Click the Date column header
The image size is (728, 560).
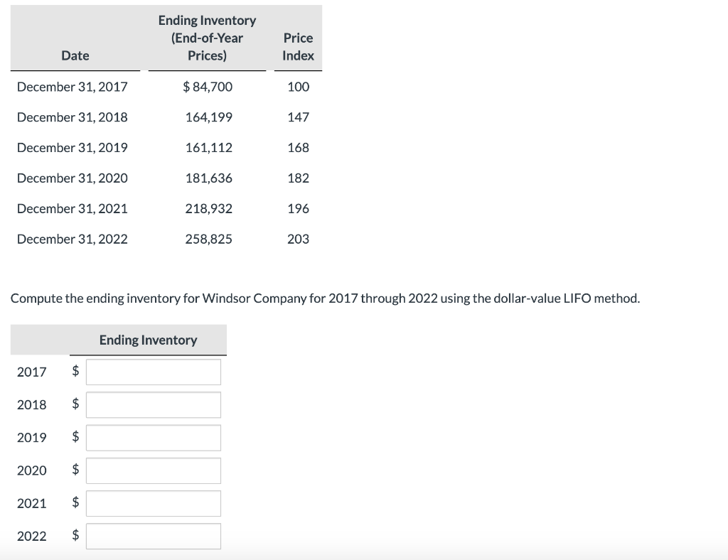tap(75, 55)
